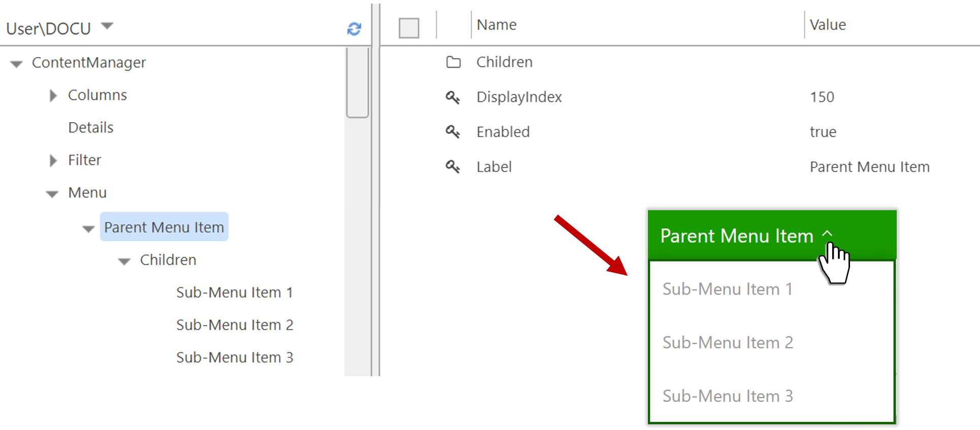Choose Sub-Menu Item 3 in green dropdown
The height and width of the screenshot is (430, 980).
point(727,396)
